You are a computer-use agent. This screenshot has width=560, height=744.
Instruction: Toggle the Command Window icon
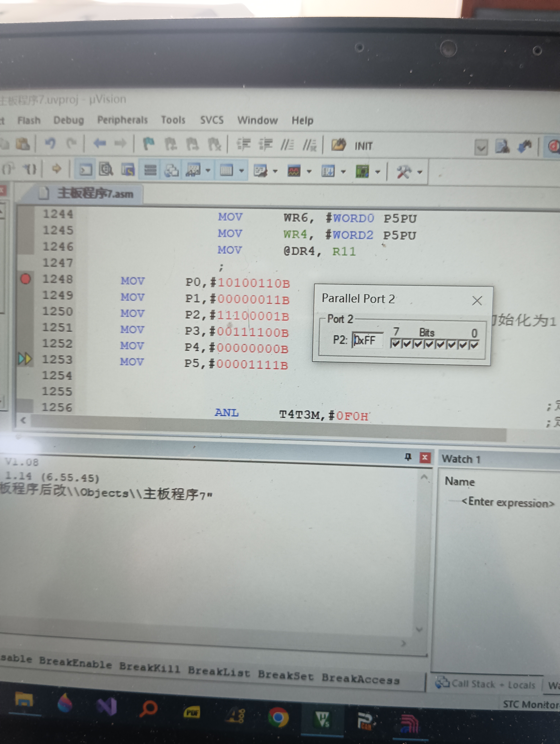pyautogui.click(x=85, y=170)
